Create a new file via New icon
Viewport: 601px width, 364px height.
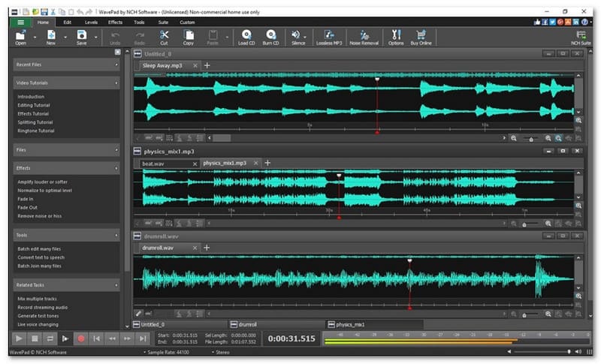pyautogui.click(x=51, y=37)
